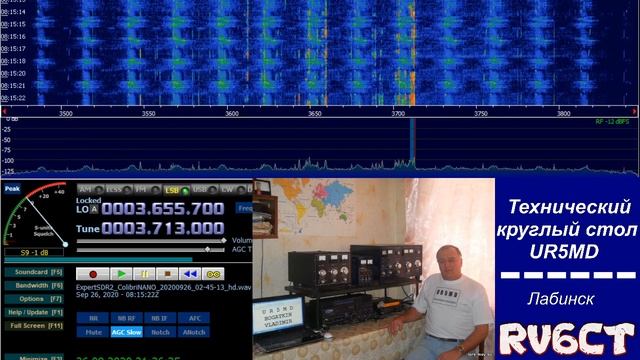Click the 3750 mark on the frequency scale
The height and width of the screenshot is (360, 640).
pyautogui.click(x=481, y=113)
